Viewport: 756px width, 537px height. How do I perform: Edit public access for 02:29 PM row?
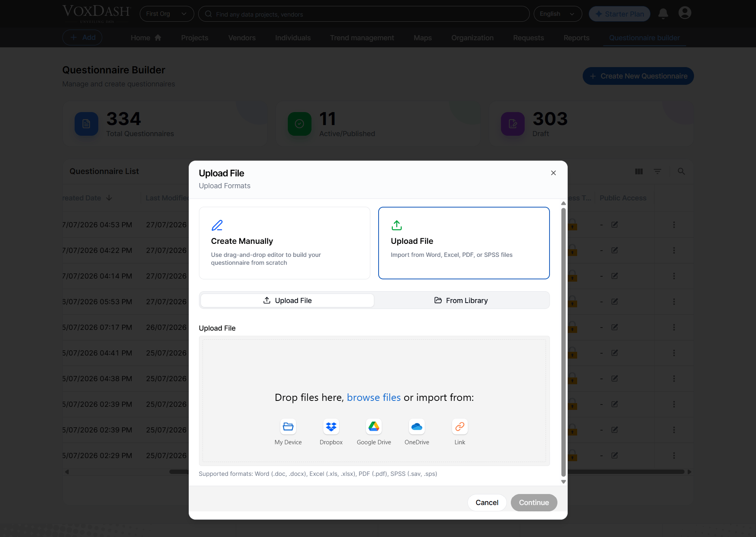coord(614,455)
